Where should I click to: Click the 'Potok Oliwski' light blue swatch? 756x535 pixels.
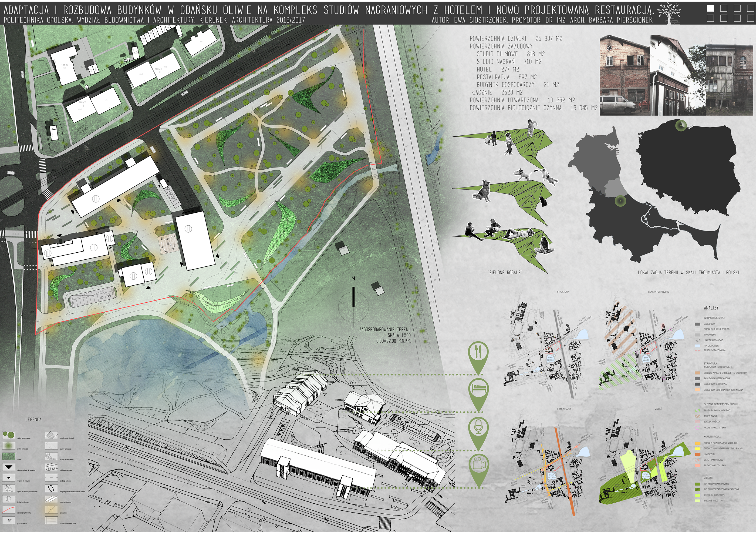pyautogui.click(x=697, y=346)
